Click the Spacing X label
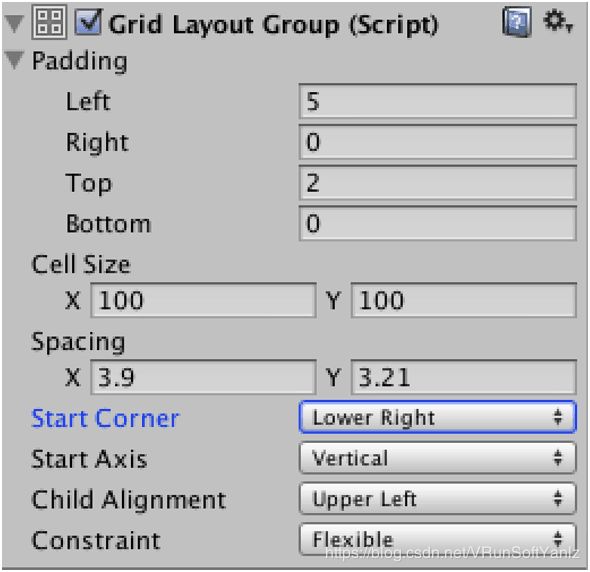Image resolution: width=590 pixels, height=572 pixels. [x=73, y=377]
